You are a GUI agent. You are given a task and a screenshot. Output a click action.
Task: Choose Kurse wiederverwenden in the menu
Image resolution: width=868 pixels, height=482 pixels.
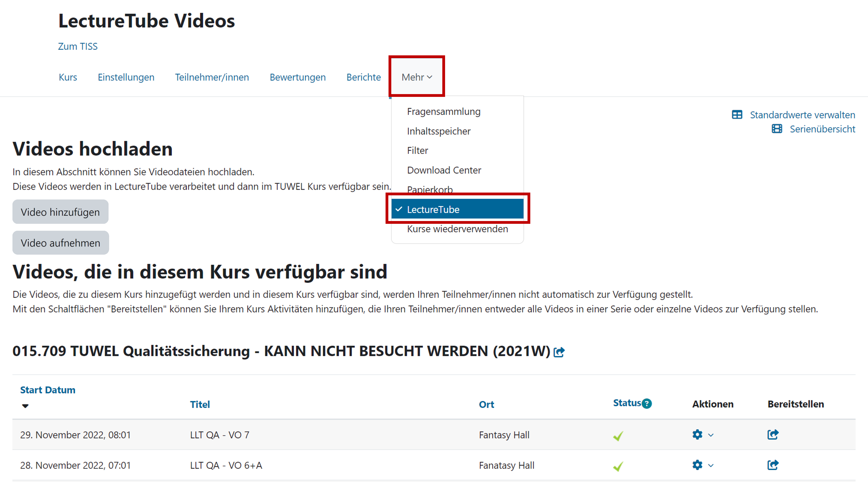click(x=457, y=229)
